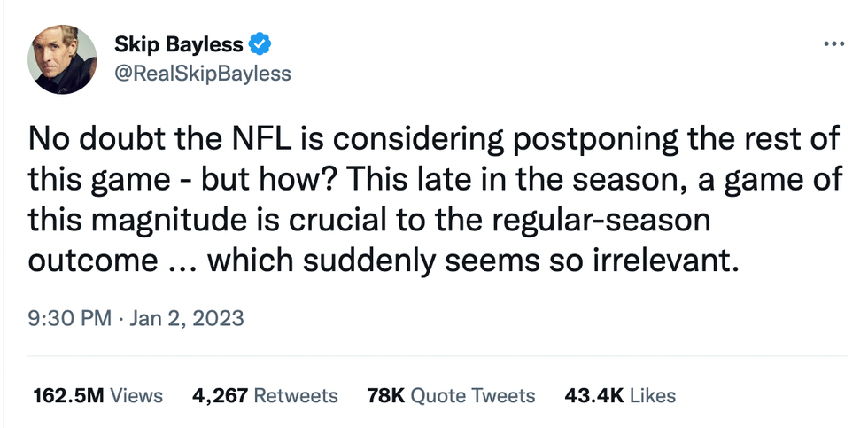Click the 78K quote count number
868x428 pixels.
[x=385, y=395]
